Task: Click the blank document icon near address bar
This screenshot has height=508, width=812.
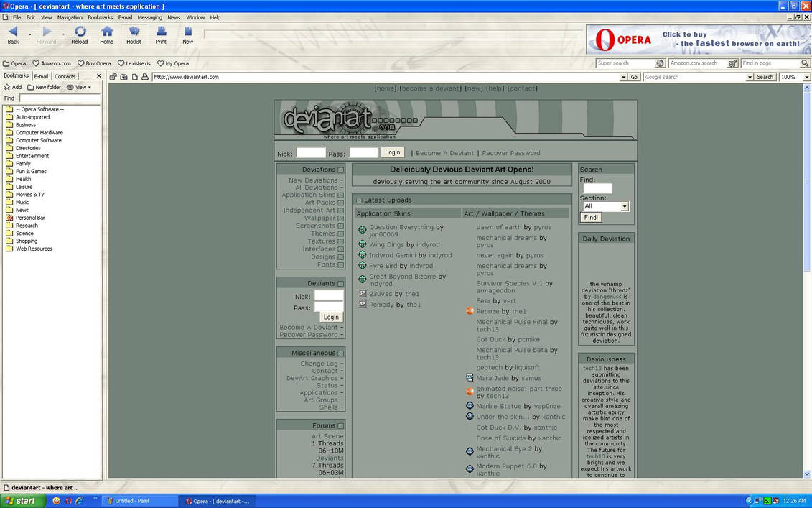Action: [135, 77]
